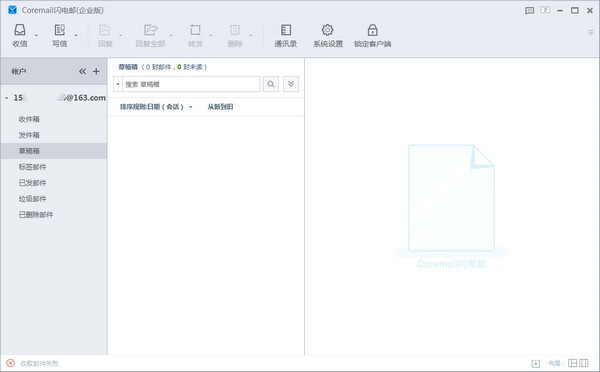Close the Coremail window
The height and width of the screenshot is (372, 600).
click(590, 11)
